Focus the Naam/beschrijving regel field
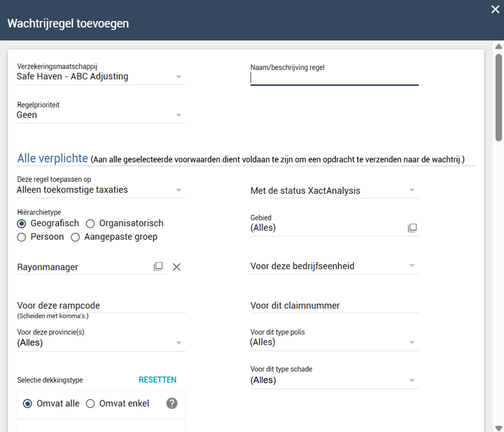The image size is (504, 432). [x=334, y=78]
